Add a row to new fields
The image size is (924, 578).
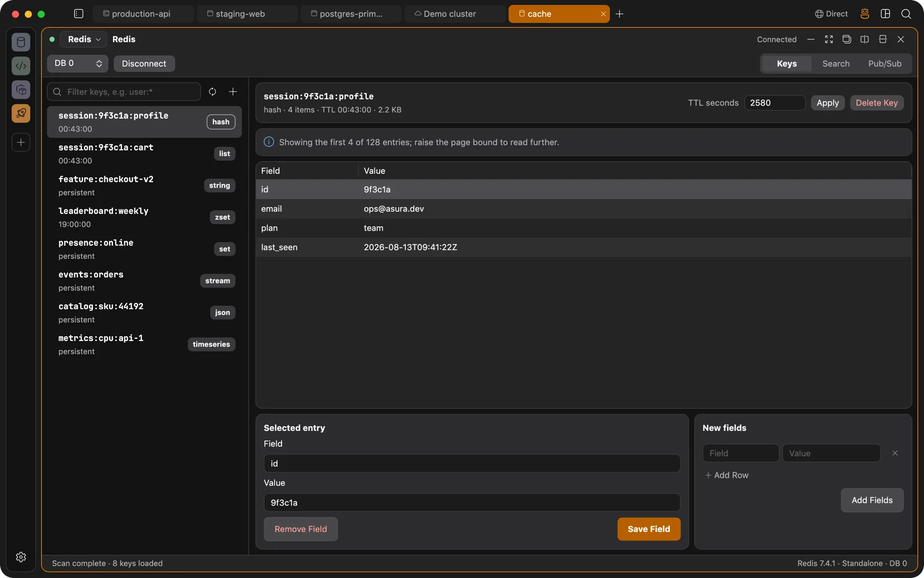[x=727, y=475]
